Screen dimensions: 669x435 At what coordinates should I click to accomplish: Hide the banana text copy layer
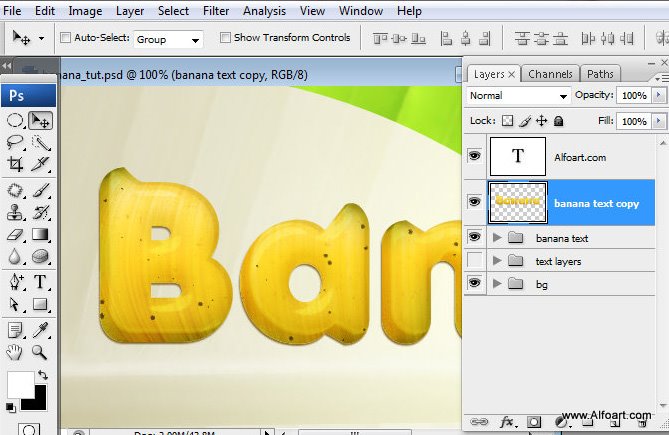pos(474,201)
